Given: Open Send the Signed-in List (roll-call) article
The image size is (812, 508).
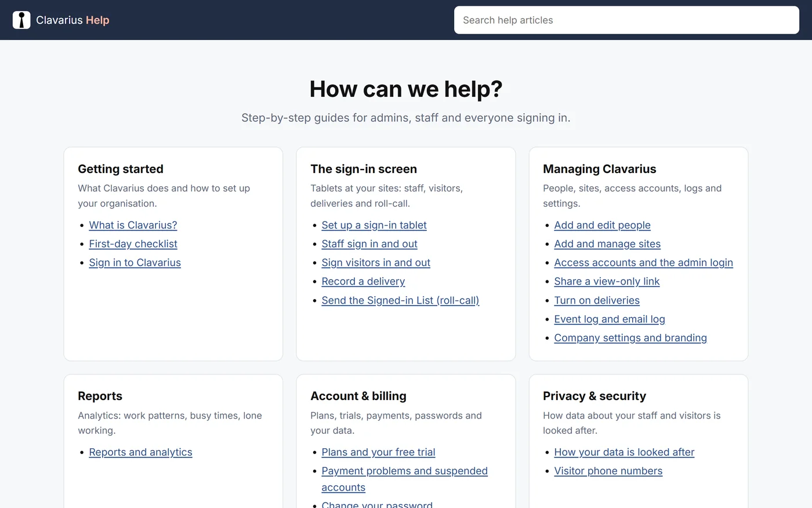Looking at the screenshot, I should coord(400,300).
